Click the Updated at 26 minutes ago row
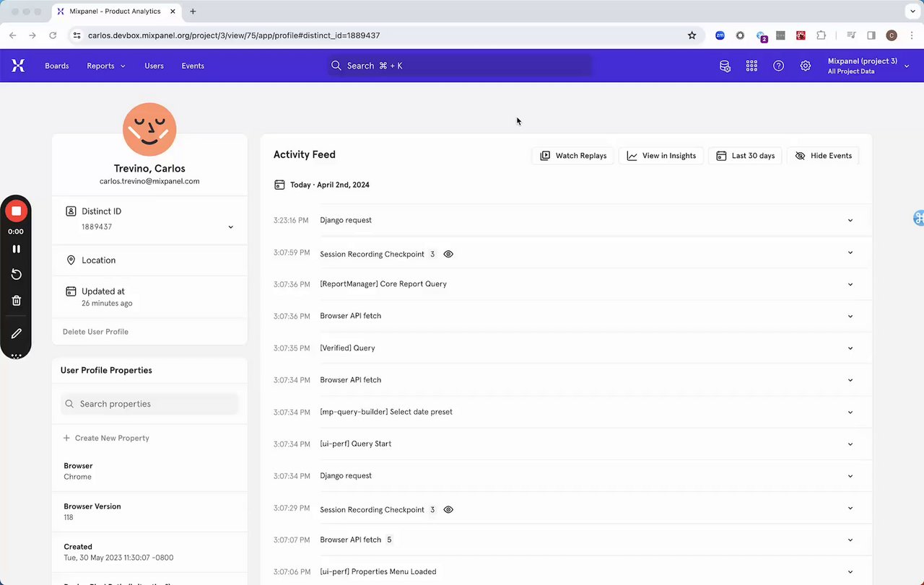 (149, 296)
